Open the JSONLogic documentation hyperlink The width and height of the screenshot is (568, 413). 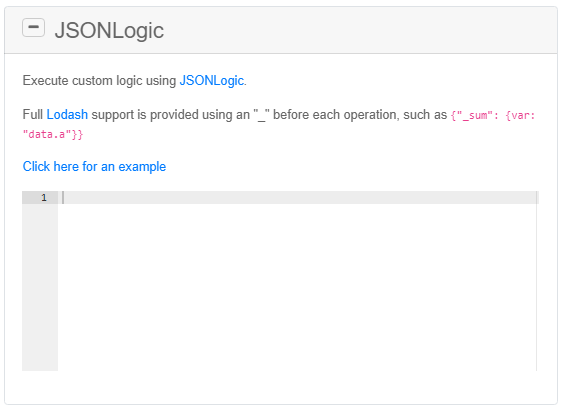point(212,80)
